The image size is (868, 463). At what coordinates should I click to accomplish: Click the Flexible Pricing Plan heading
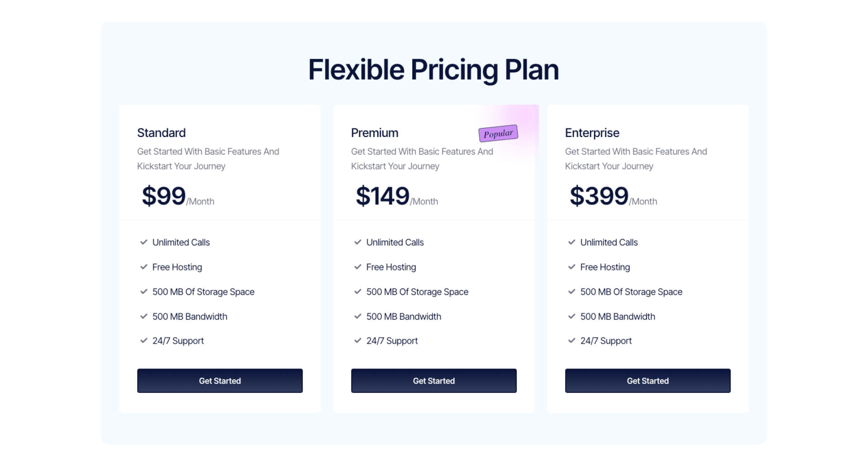(434, 70)
